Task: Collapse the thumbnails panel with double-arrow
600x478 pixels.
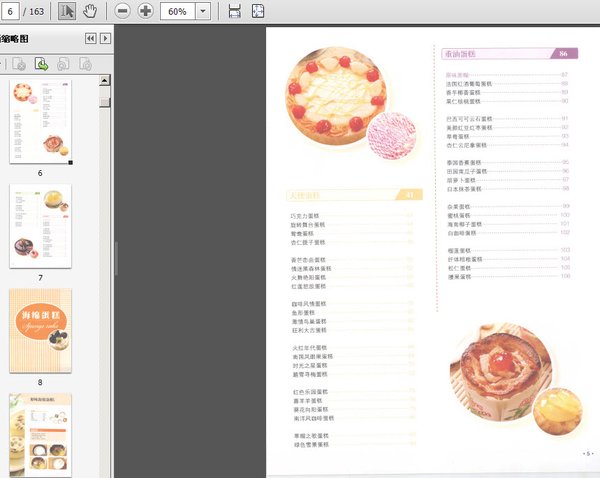Action: click(91, 38)
